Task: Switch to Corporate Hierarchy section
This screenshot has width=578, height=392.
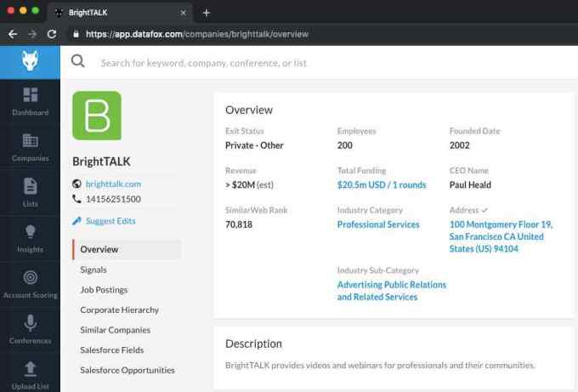Action: pos(119,310)
